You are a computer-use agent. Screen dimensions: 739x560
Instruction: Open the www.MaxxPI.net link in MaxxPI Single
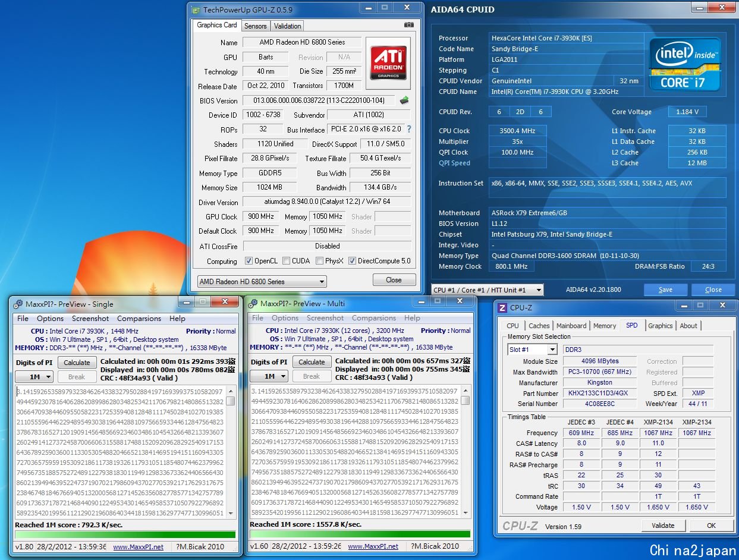pos(138,547)
